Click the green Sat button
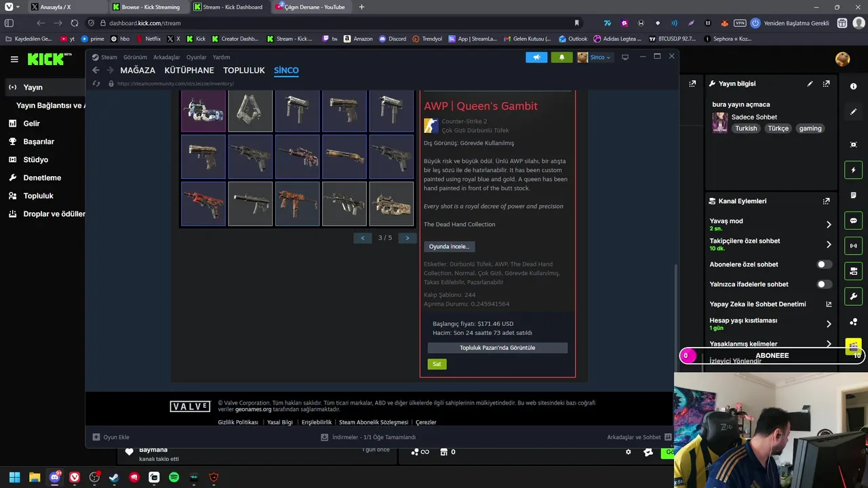This screenshot has height=488, width=868. [x=437, y=364]
